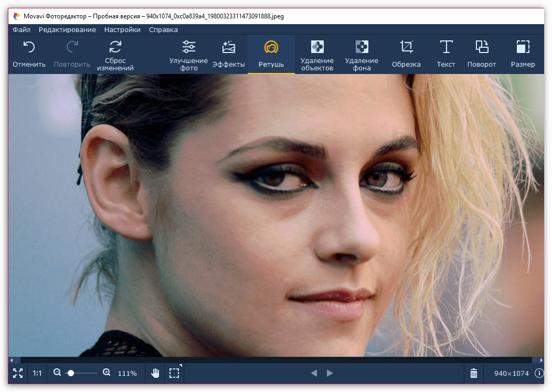
Task: Toggle fullscreen view icon
Action: point(18,373)
